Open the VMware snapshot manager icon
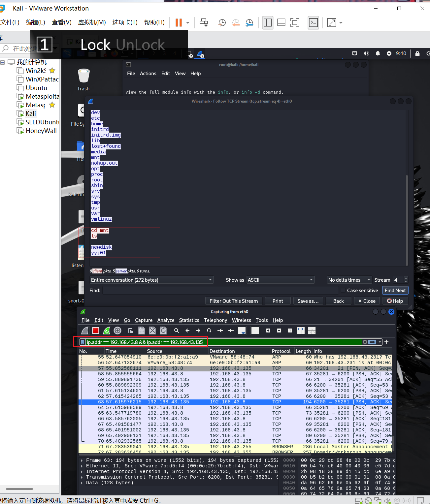 [x=249, y=23]
